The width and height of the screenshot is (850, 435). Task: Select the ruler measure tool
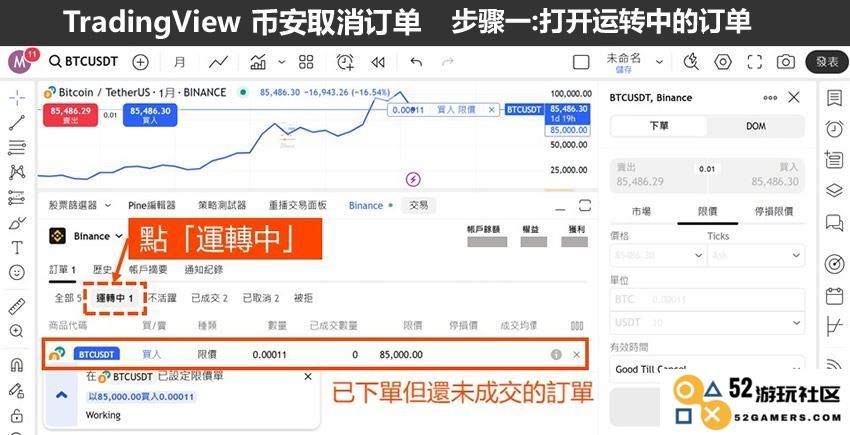17,306
